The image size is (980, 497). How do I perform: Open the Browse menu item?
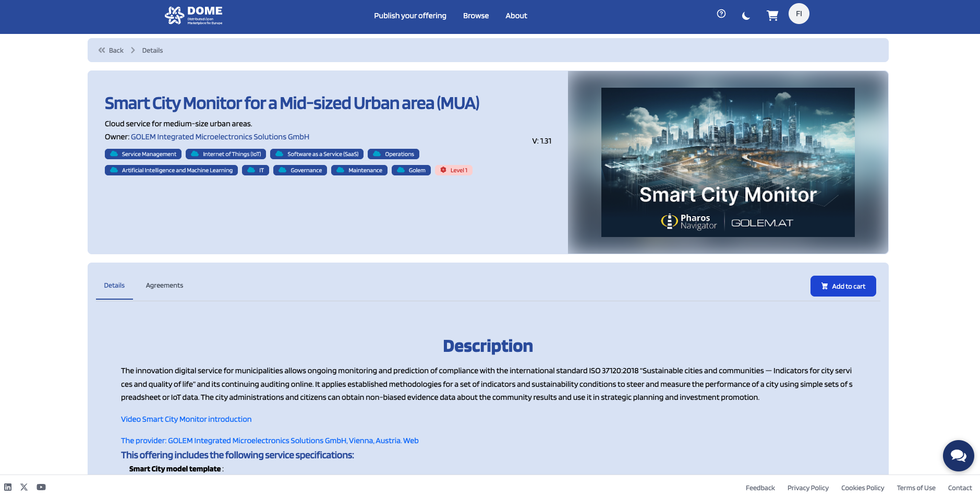click(476, 16)
